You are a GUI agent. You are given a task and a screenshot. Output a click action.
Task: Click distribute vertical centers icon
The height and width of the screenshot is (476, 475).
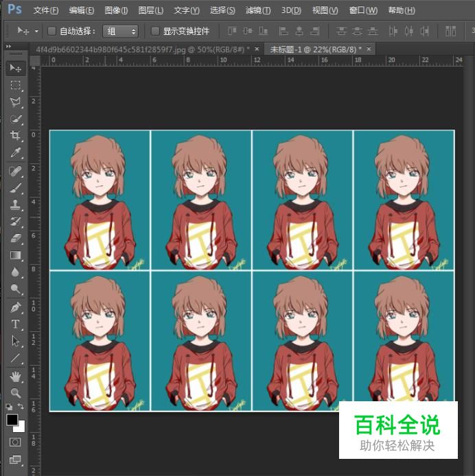point(357,31)
